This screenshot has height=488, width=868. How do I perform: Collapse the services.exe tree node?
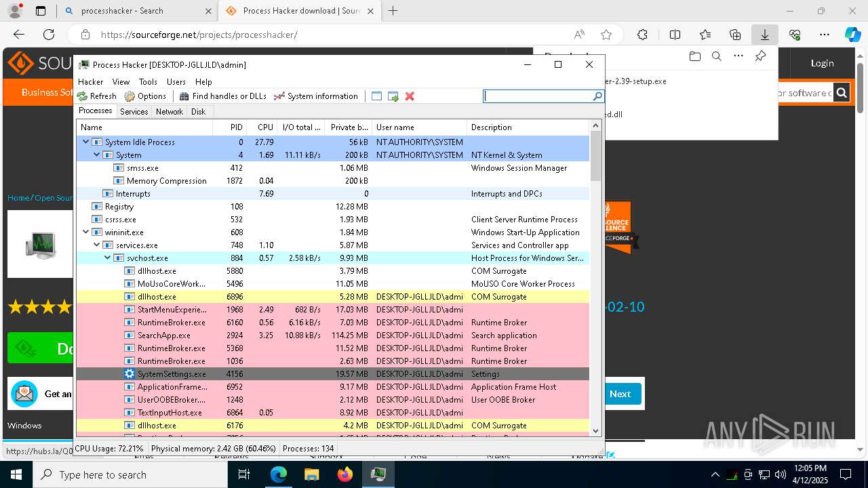[96, 245]
